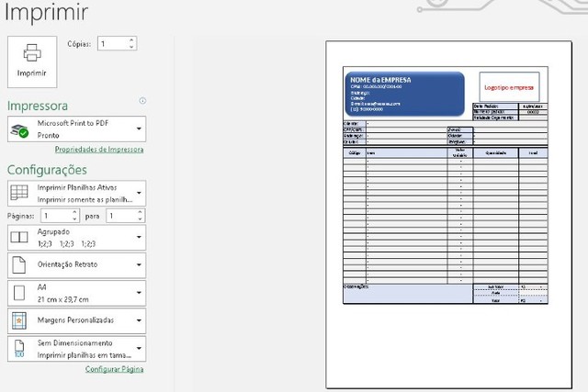
Task: Open Propriedades de Impressora link
Action: coord(99,149)
